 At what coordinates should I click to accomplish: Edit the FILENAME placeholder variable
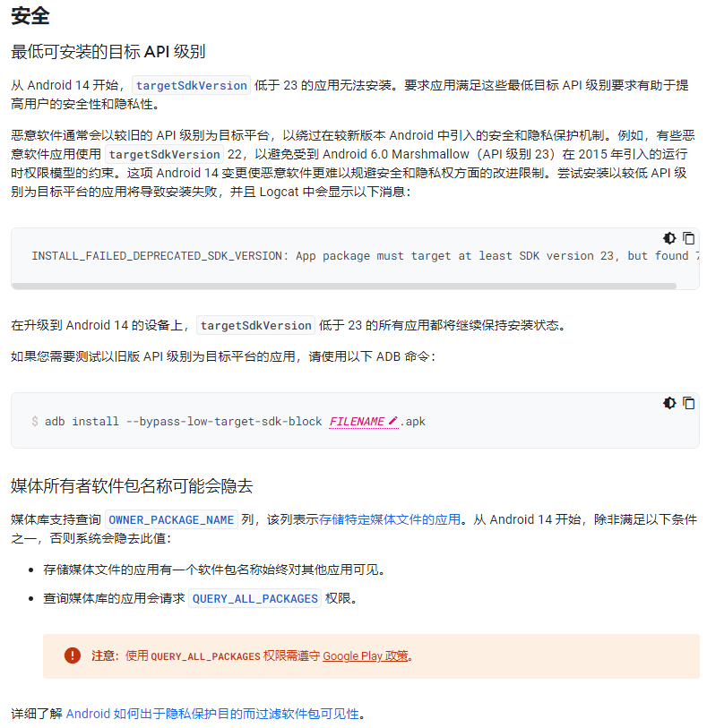(357, 422)
